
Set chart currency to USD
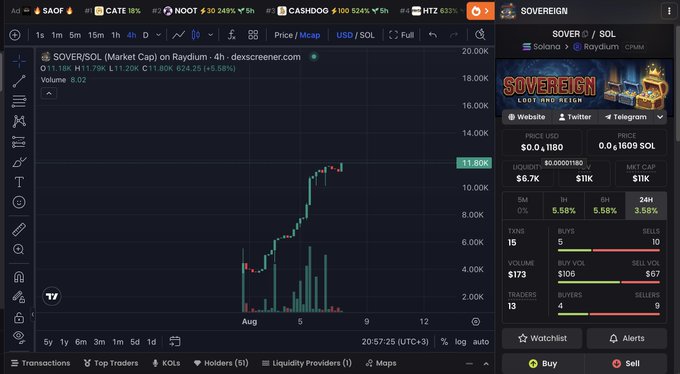(x=344, y=35)
